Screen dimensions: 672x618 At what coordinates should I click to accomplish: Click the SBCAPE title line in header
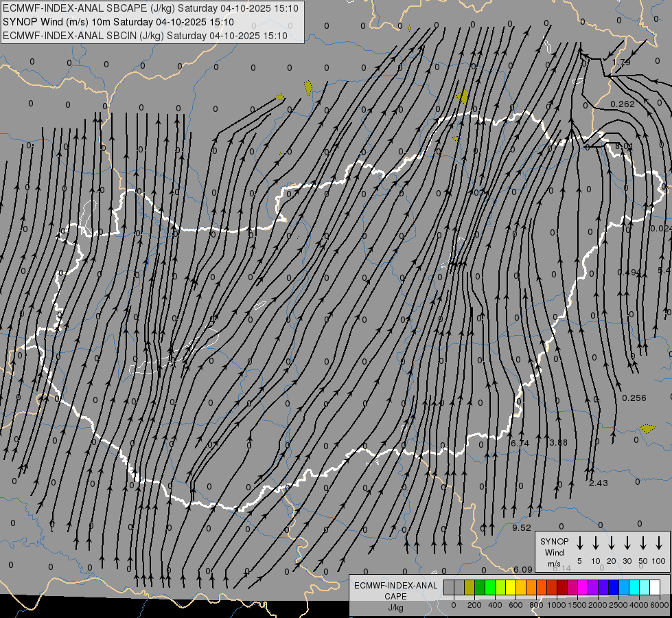[150, 8]
